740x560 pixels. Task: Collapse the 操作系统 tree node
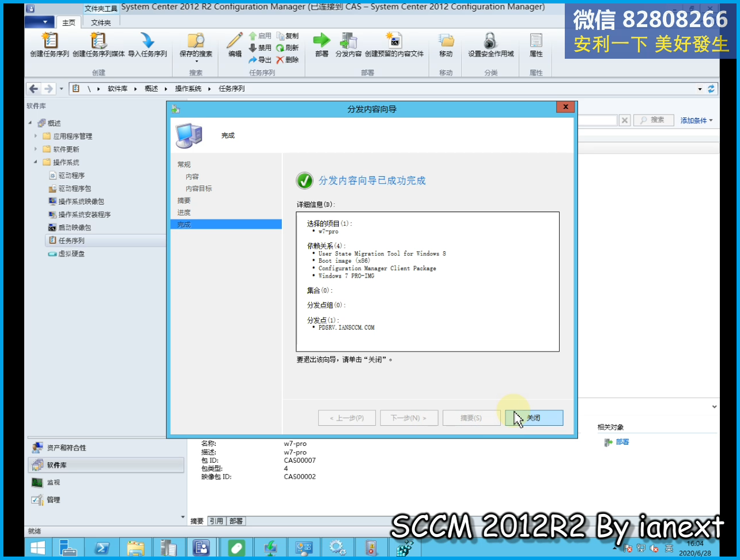pos(36,162)
